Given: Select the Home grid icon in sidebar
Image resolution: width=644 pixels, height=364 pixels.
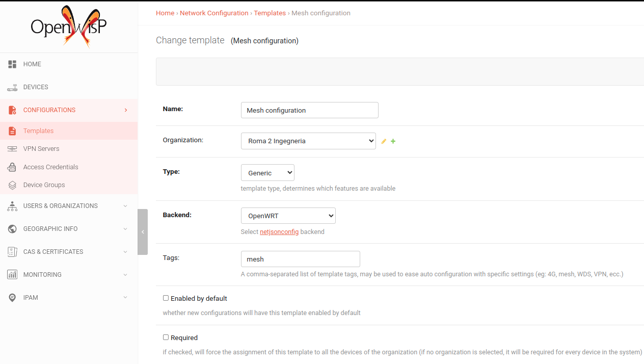Looking at the screenshot, I should [x=12, y=64].
